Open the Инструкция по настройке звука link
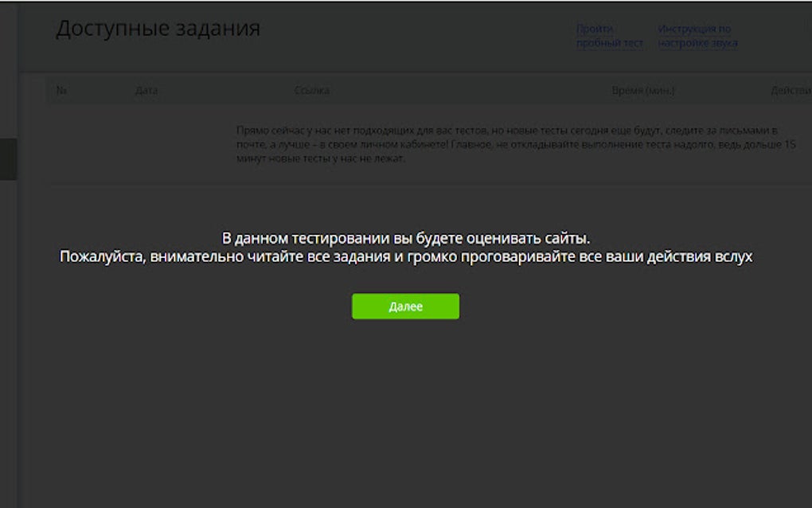 pos(697,36)
